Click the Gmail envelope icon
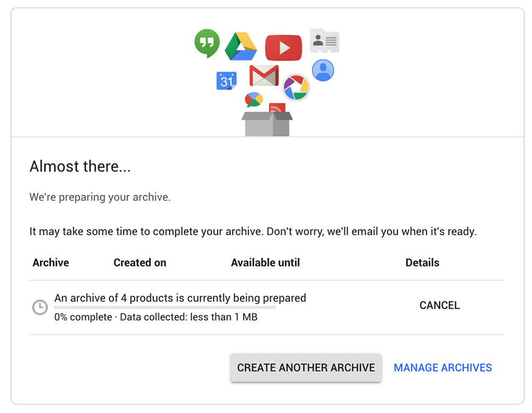This screenshot has width=532, height=413. coord(264,75)
